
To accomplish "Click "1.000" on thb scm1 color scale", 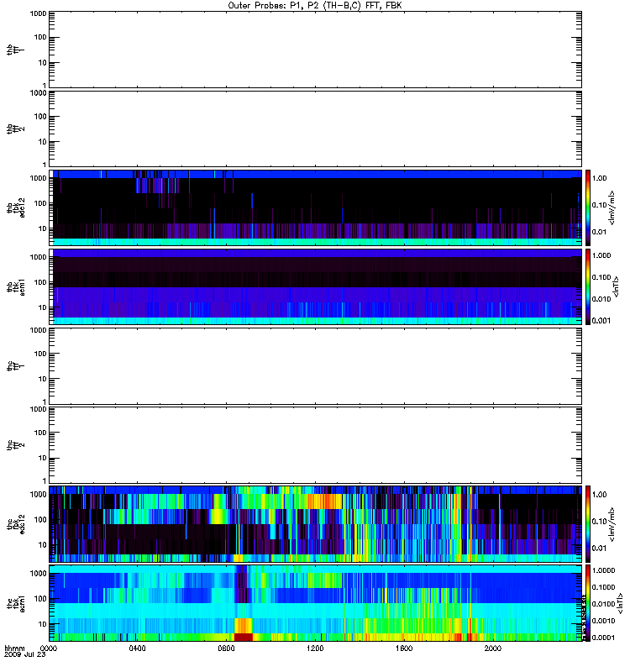I will tap(601, 255).
